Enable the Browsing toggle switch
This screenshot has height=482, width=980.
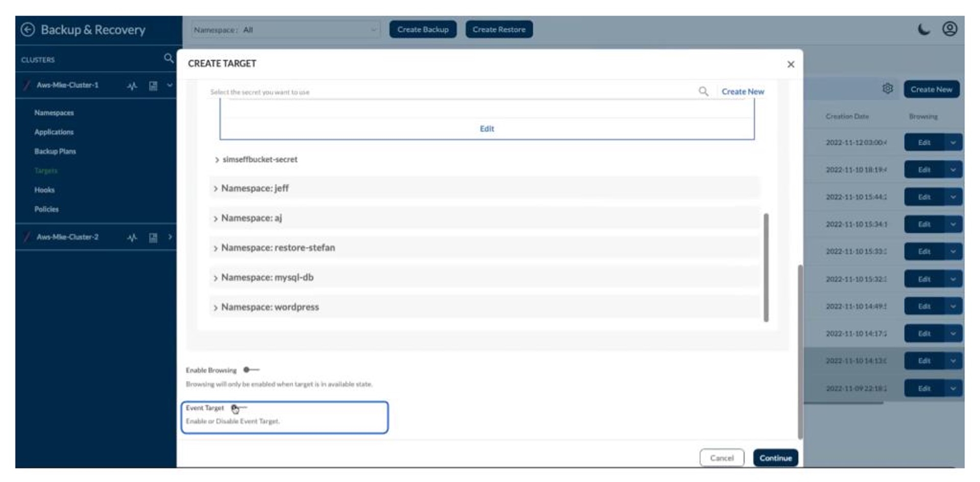(251, 370)
